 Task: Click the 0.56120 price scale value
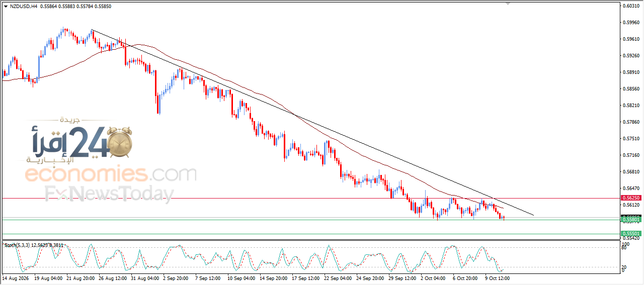(x=631, y=205)
